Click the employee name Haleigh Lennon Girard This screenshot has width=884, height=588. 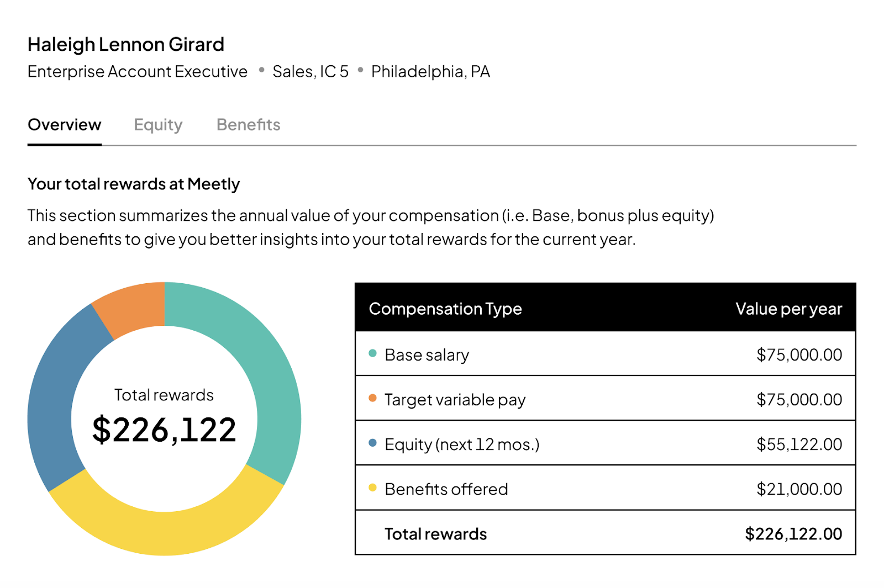pyautogui.click(x=126, y=44)
